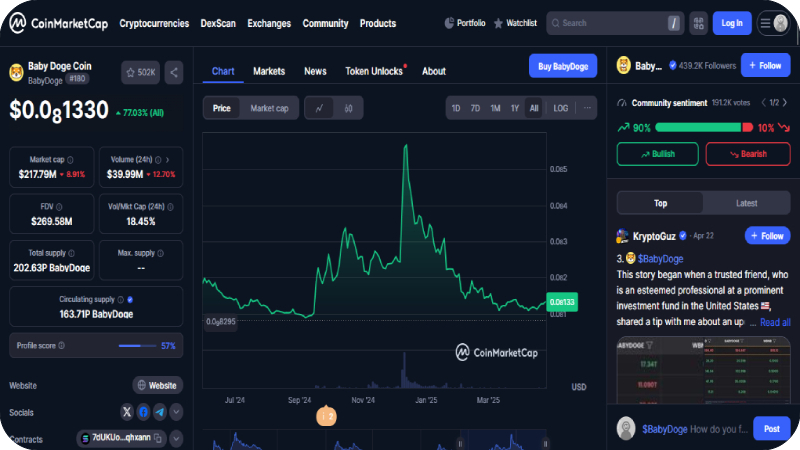The width and height of the screenshot is (800, 450).
Task: Open the Token Unlocks tab
Action: (374, 71)
